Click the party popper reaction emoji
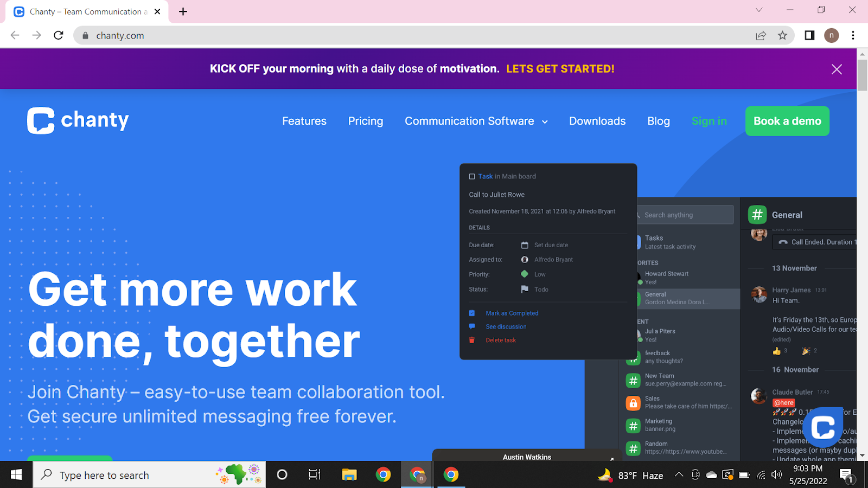The height and width of the screenshot is (488, 868). click(806, 351)
